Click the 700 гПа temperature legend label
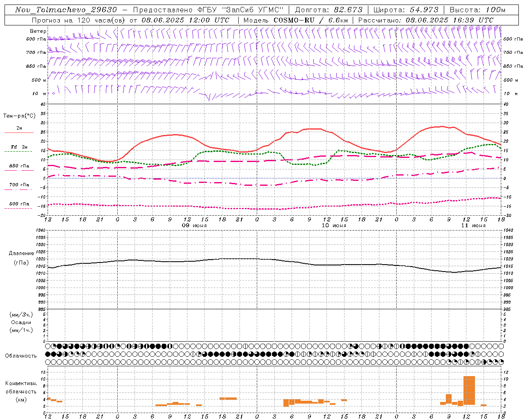Screen dimensions: 525x420 19,185
